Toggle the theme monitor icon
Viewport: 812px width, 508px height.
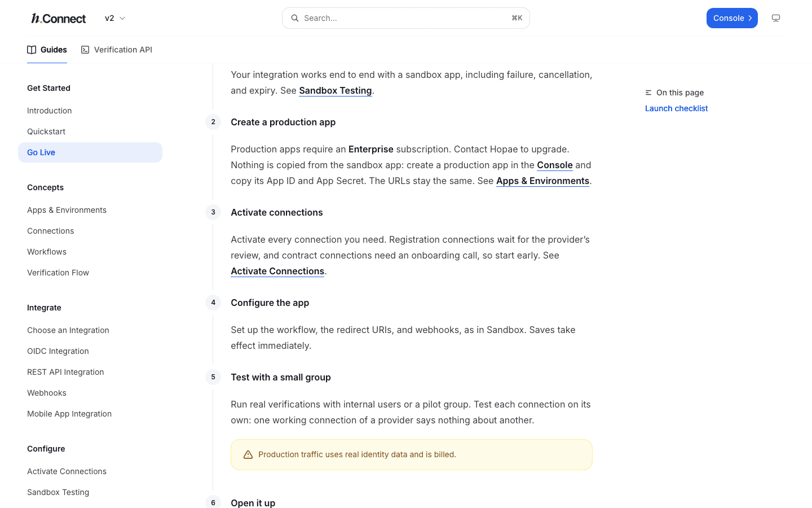[776, 18]
